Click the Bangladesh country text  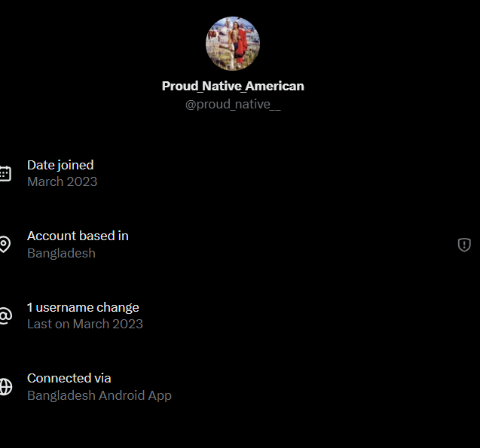click(x=61, y=253)
